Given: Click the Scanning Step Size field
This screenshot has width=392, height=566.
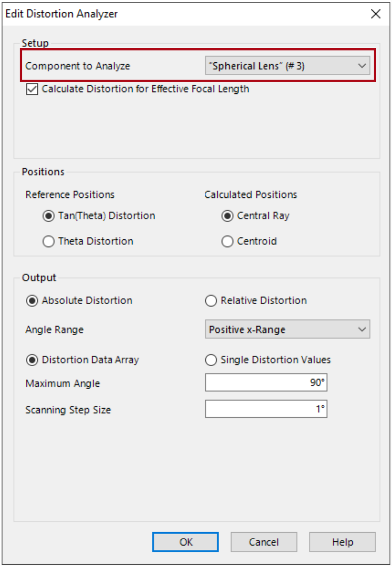Looking at the screenshot, I should pyautogui.click(x=266, y=409).
